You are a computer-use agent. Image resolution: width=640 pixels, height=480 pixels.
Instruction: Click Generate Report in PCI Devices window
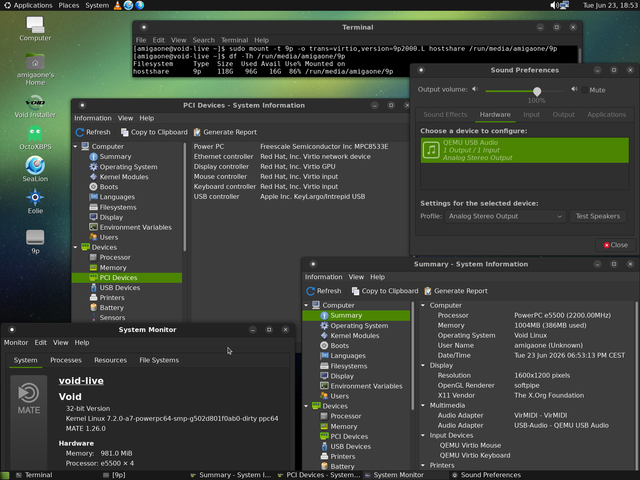225,132
